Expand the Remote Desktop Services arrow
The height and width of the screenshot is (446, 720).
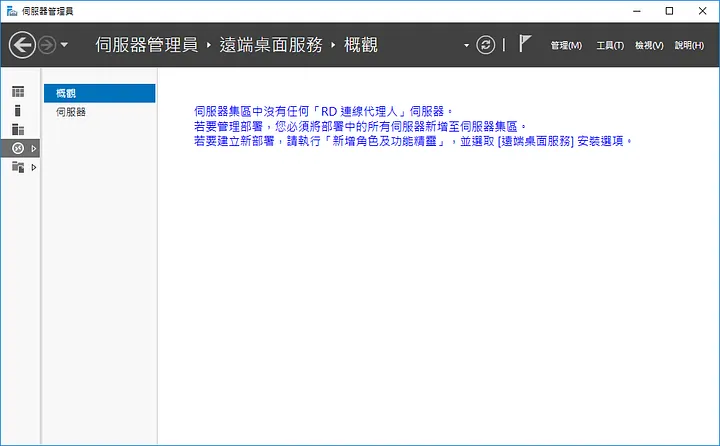coord(34,148)
